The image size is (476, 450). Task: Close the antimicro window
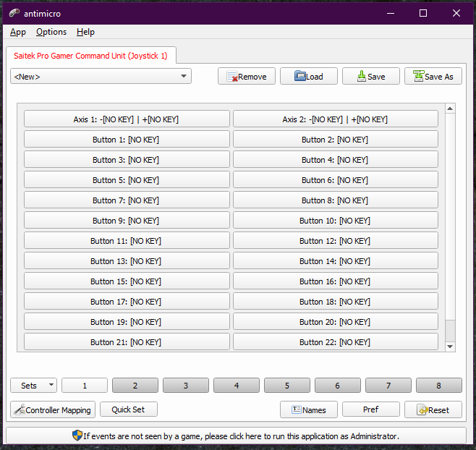456,13
